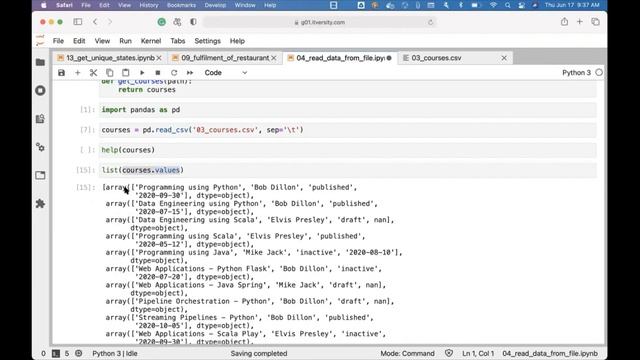Go forward with Safari's forward arrow
The width and height of the screenshot is (640, 360).
point(110,22)
